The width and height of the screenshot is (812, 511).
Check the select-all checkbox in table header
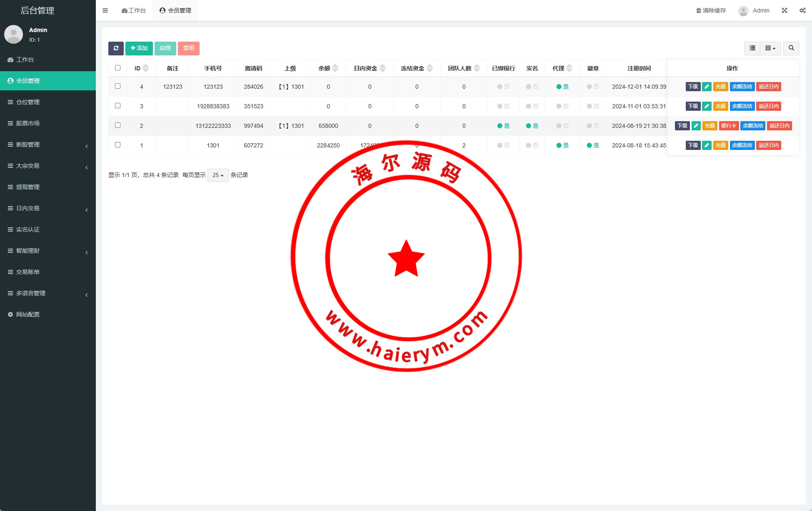(x=117, y=68)
